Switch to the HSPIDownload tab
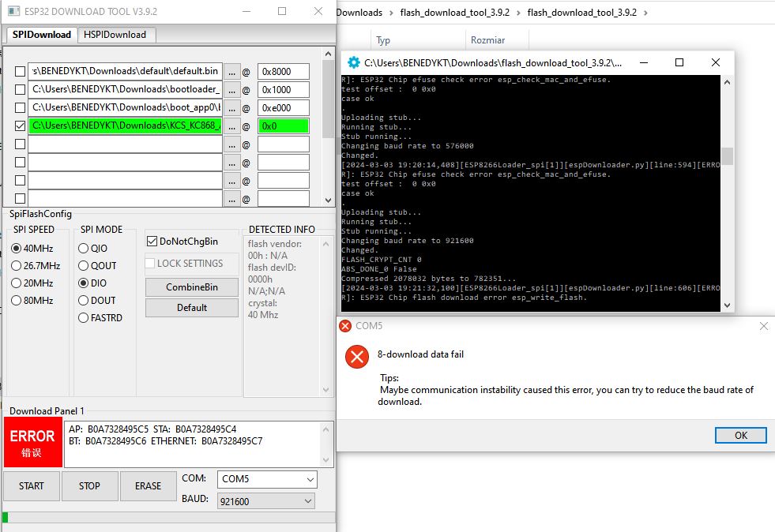 pos(115,35)
